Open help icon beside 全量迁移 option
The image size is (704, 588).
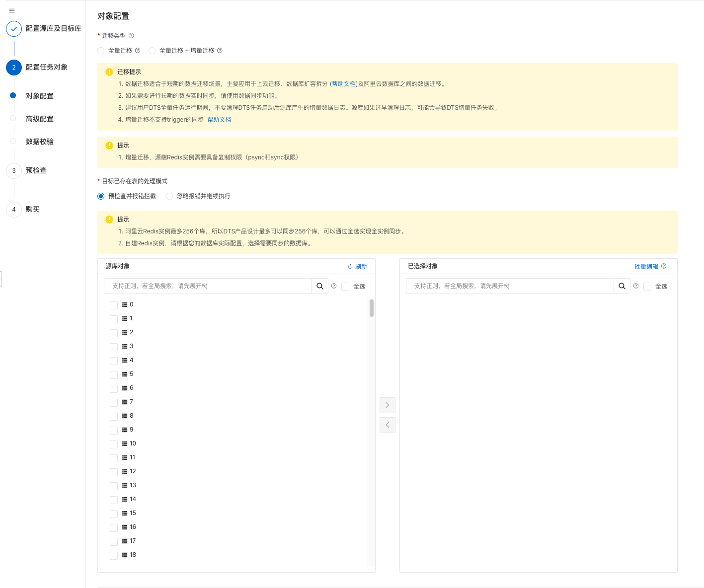coord(138,51)
